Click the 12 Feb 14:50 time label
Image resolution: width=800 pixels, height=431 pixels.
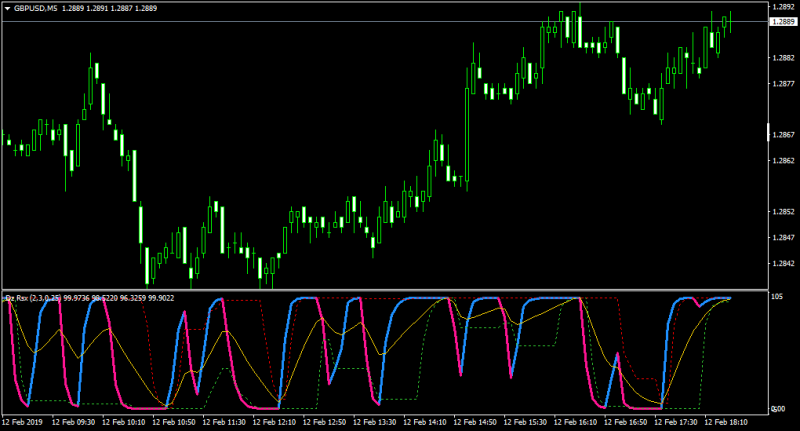tap(475, 422)
